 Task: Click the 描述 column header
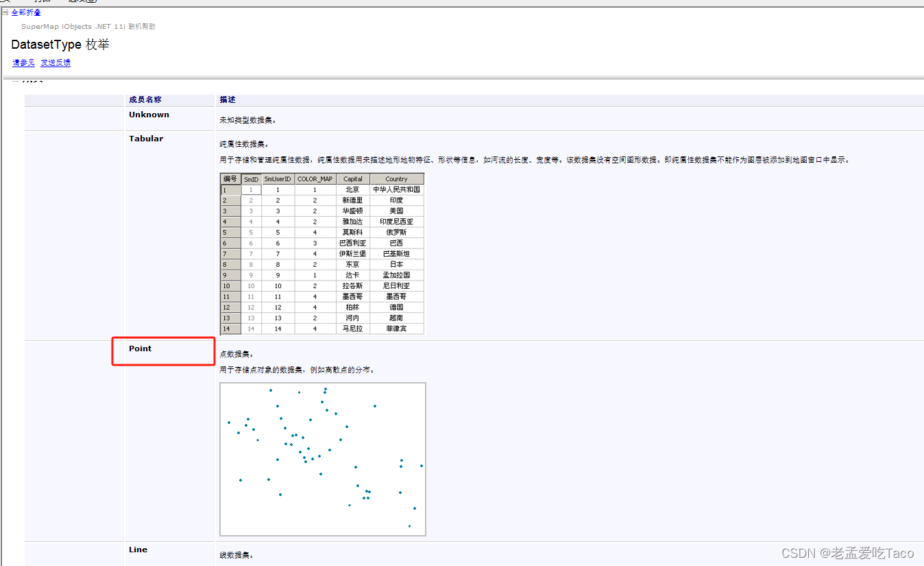tap(228, 99)
